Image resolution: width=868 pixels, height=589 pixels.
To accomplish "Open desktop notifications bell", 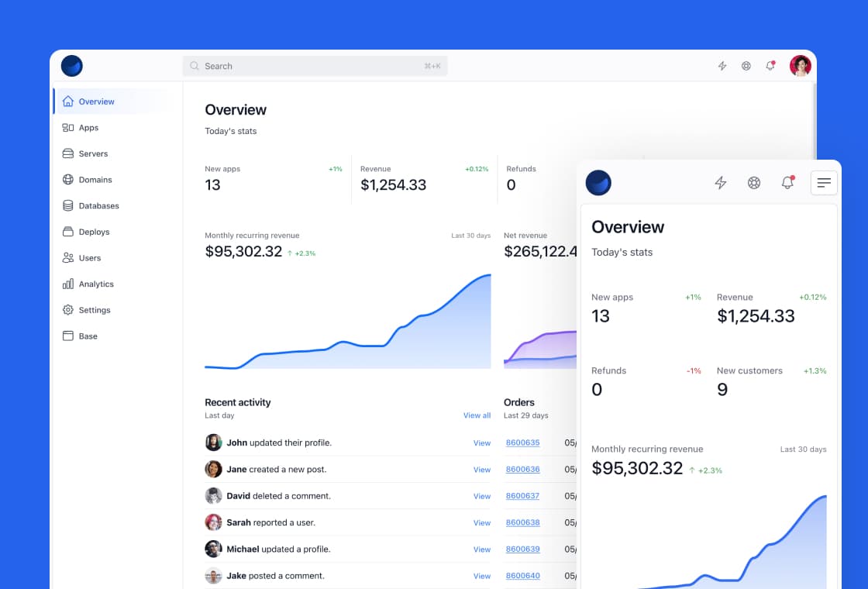I will coord(770,66).
